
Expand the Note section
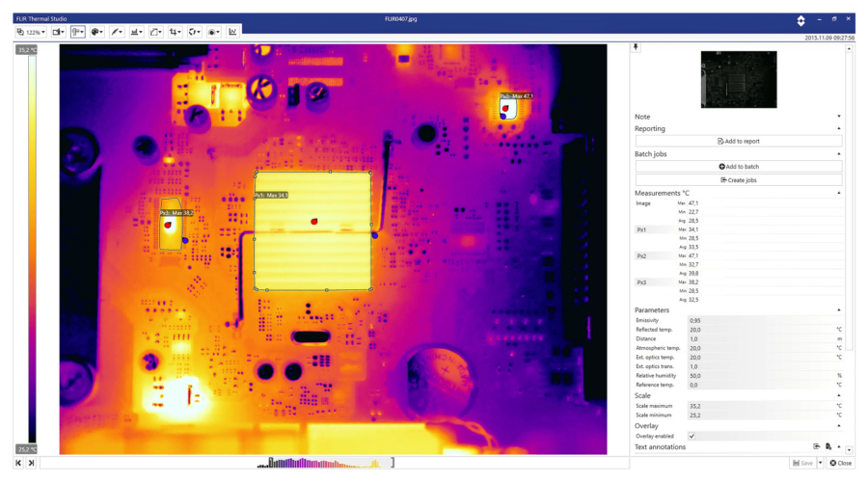coord(839,117)
